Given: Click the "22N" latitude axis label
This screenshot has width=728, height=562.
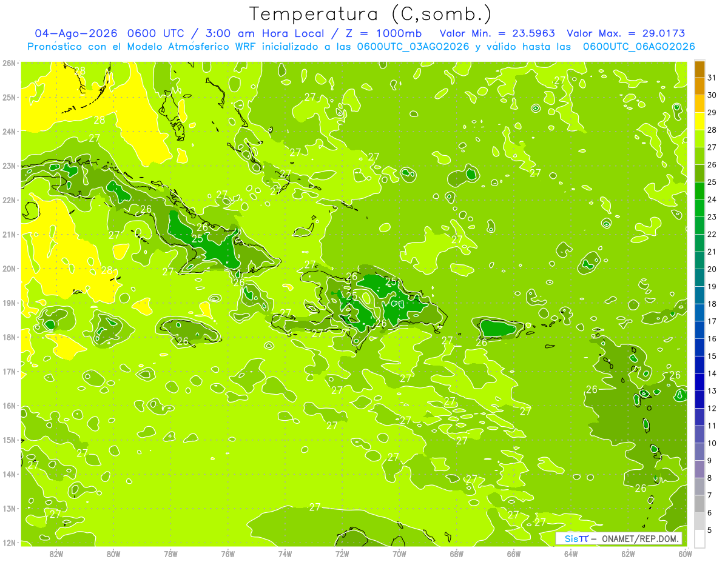Looking at the screenshot, I should point(9,200).
